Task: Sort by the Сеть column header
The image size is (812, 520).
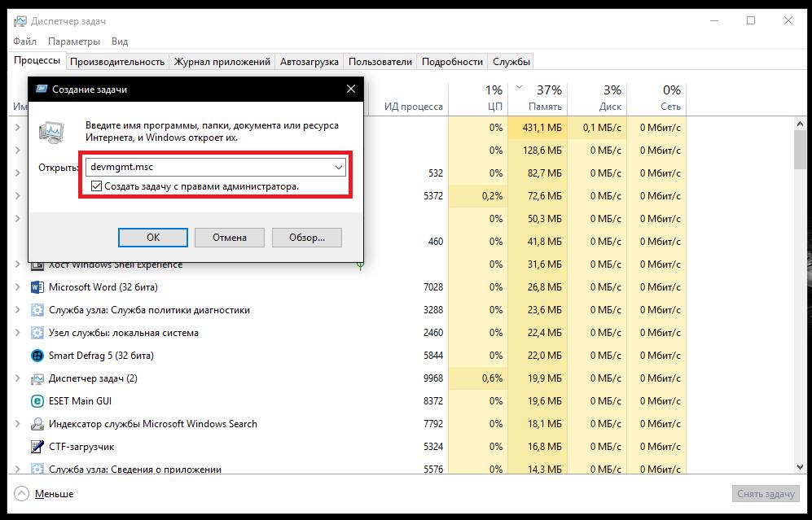Action: pyautogui.click(x=656, y=98)
